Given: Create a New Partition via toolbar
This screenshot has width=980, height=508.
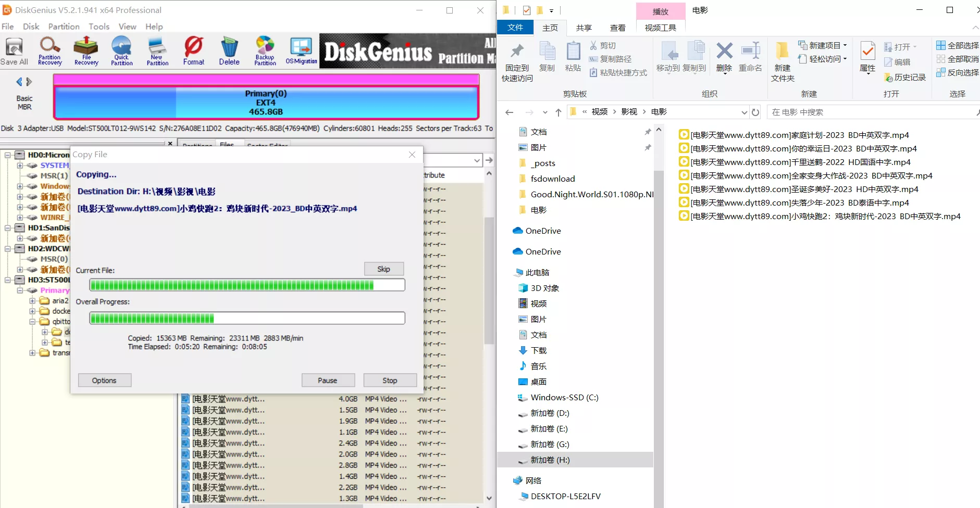Looking at the screenshot, I should (x=157, y=52).
